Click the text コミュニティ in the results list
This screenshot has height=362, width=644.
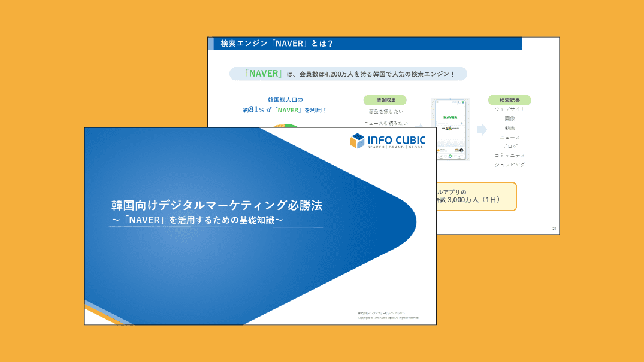tap(510, 156)
